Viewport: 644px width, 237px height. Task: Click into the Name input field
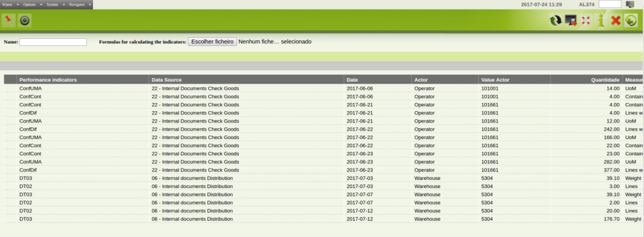point(53,42)
